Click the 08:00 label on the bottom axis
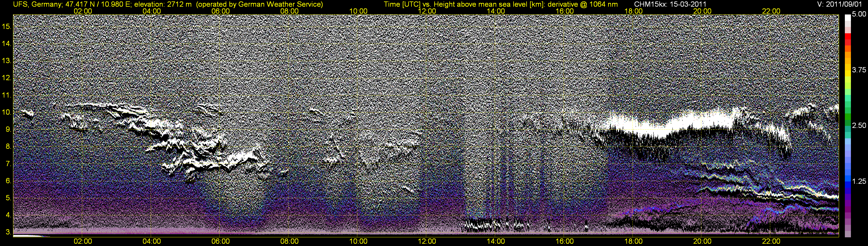This screenshot has width=868, height=246. (x=289, y=241)
